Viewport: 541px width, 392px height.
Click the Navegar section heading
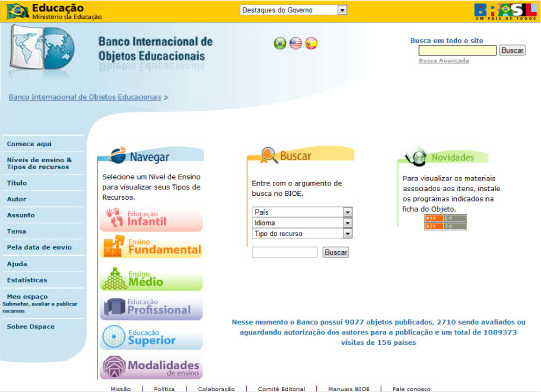coord(149,157)
